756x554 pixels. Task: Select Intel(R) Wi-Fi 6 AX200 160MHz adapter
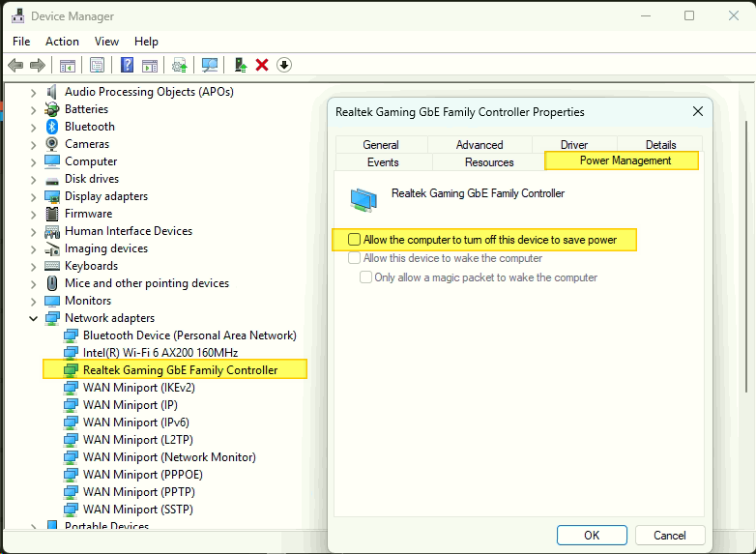160,353
